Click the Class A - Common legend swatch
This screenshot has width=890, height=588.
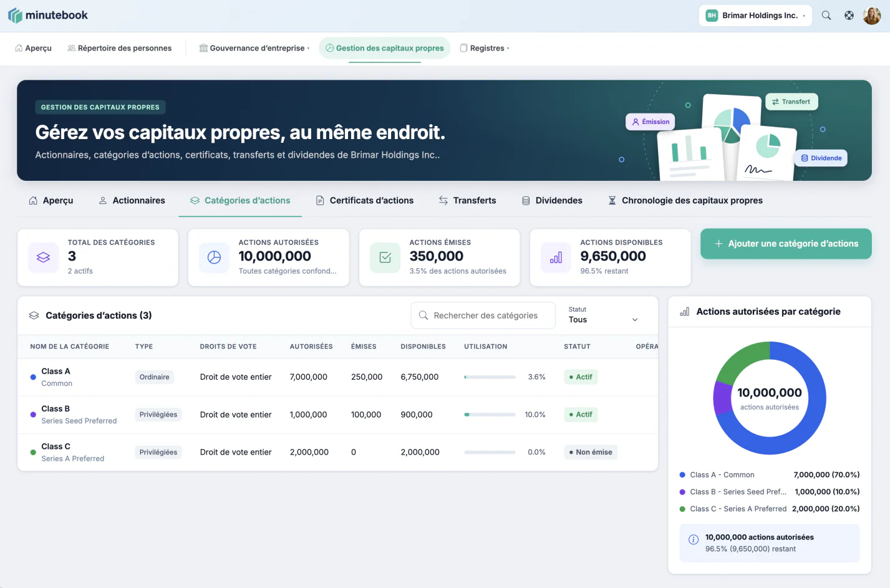tap(682, 475)
